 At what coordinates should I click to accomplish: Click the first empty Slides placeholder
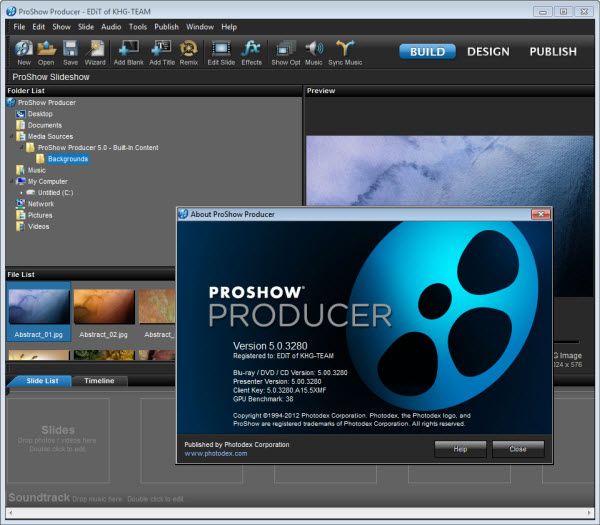pyautogui.click(x=58, y=440)
